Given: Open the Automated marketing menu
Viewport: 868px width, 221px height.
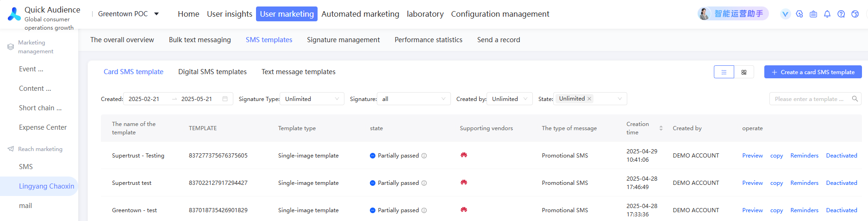Looking at the screenshot, I should coord(360,14).
